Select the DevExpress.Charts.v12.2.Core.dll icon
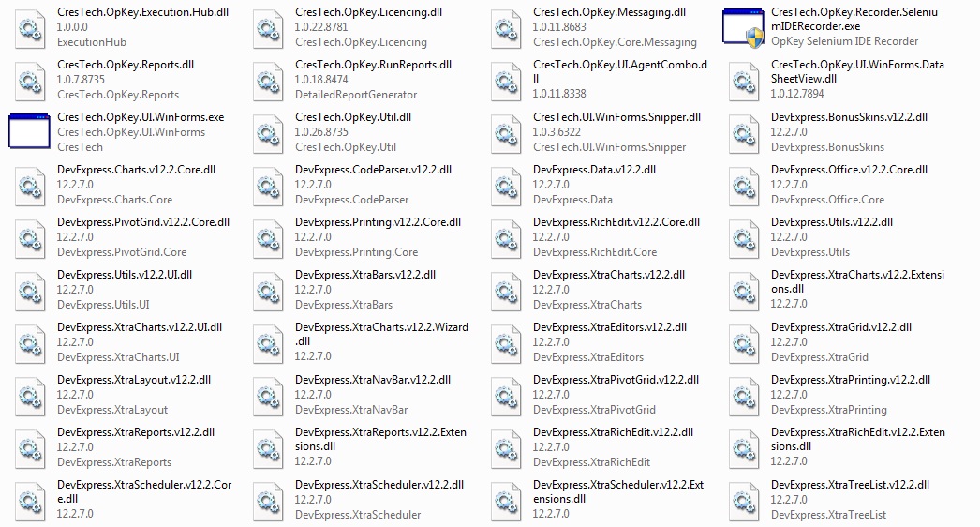This screenshot has height=527, width=980. click(x=29, y=187)
